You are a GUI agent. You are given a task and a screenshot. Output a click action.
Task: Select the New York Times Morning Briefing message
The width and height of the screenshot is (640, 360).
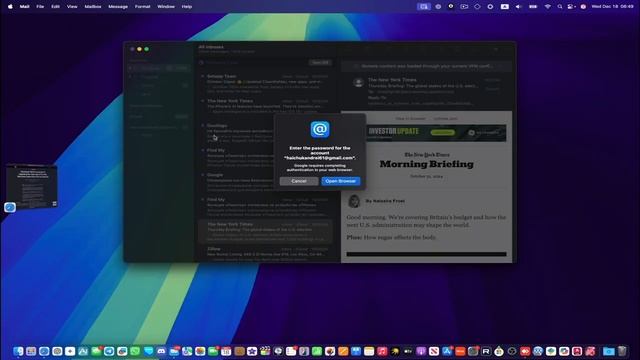pos(265,232)
